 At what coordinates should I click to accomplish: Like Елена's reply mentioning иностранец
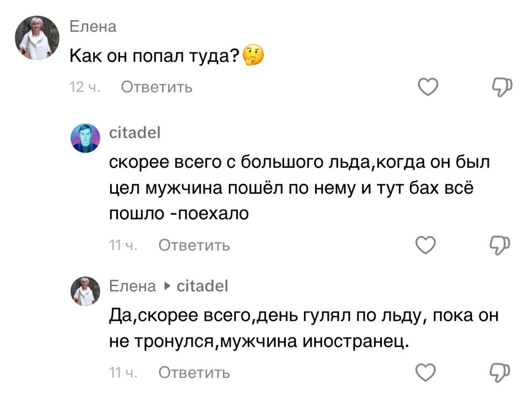426,372
